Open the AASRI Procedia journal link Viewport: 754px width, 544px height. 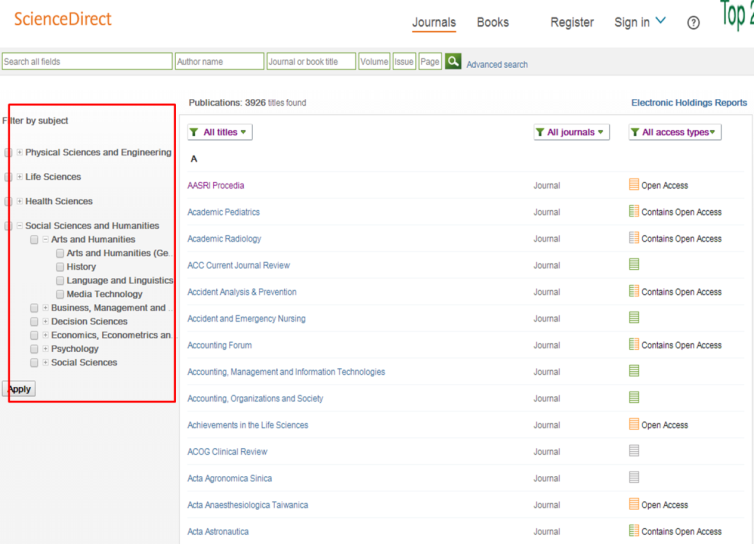click(215, 185)
